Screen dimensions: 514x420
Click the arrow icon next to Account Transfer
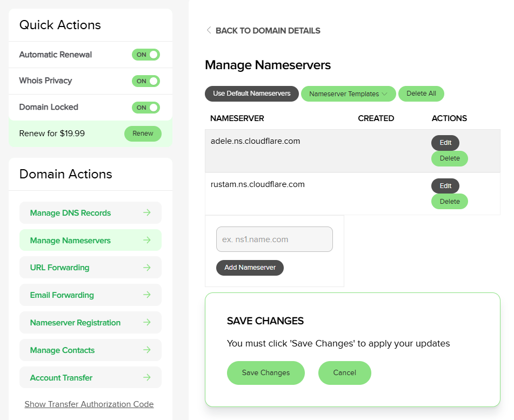click(146, 378)
